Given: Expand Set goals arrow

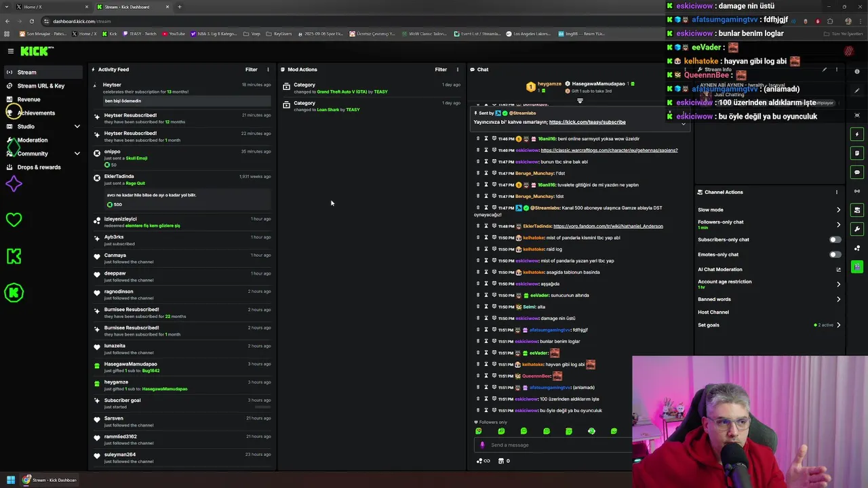Looking at the screenshot, I should [x=838, y=325].
